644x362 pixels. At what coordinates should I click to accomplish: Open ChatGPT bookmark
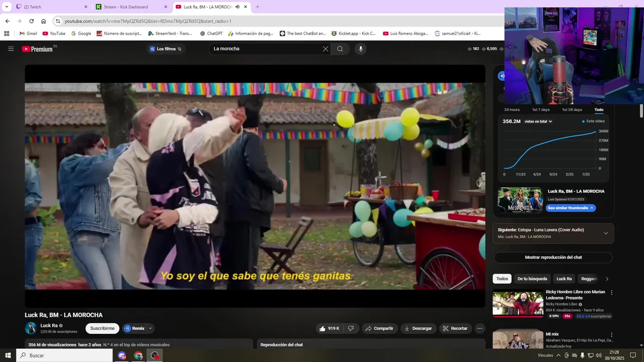click(x=211, y=34)
